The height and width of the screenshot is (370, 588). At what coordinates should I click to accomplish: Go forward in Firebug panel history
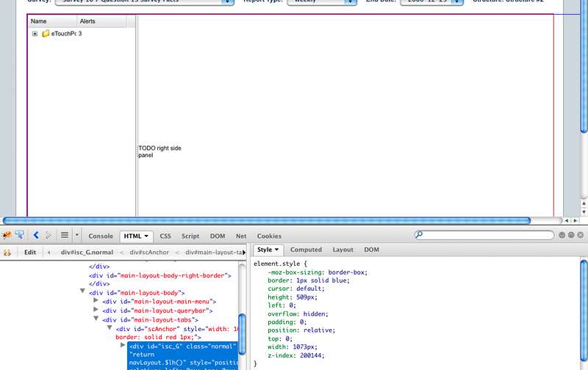[x=49, y=236]
